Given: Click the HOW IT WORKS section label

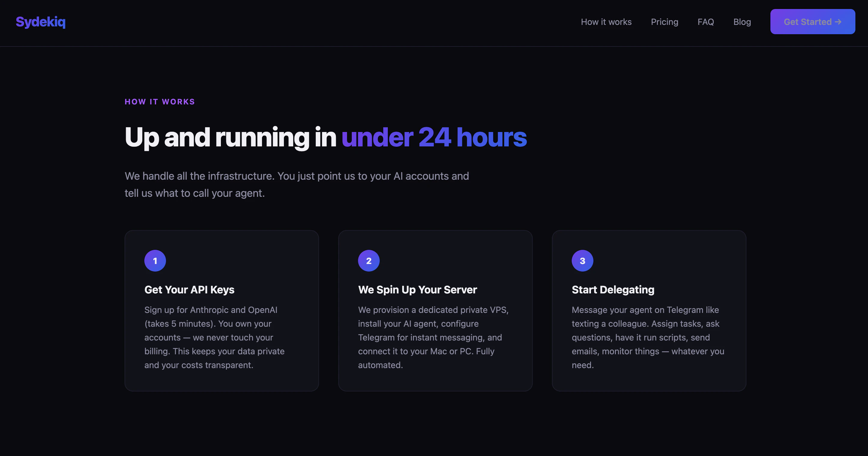Looking at the screenshot, I should pyautogui.click(x=159, y=101).
